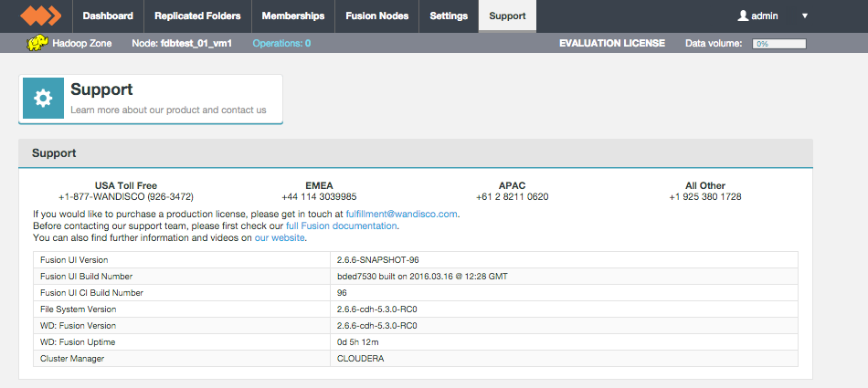Click the WANdisco orange logo

click(40, 16)
